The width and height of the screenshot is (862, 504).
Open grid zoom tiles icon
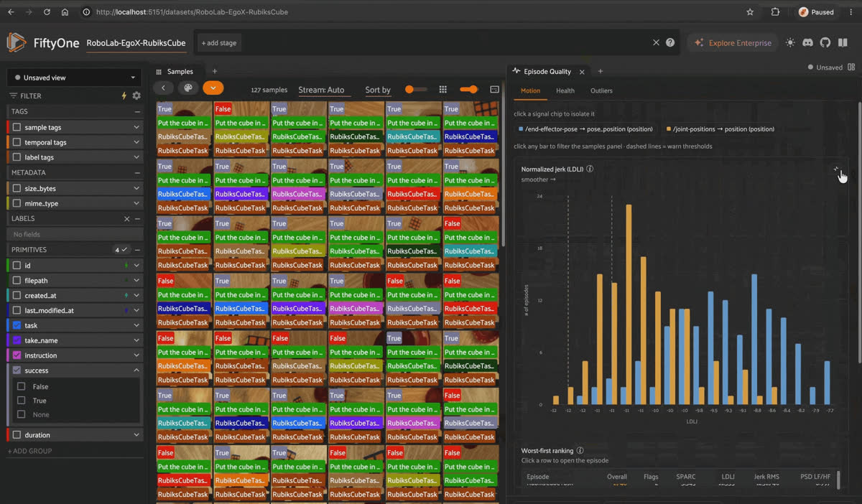[x=443, y=90]
